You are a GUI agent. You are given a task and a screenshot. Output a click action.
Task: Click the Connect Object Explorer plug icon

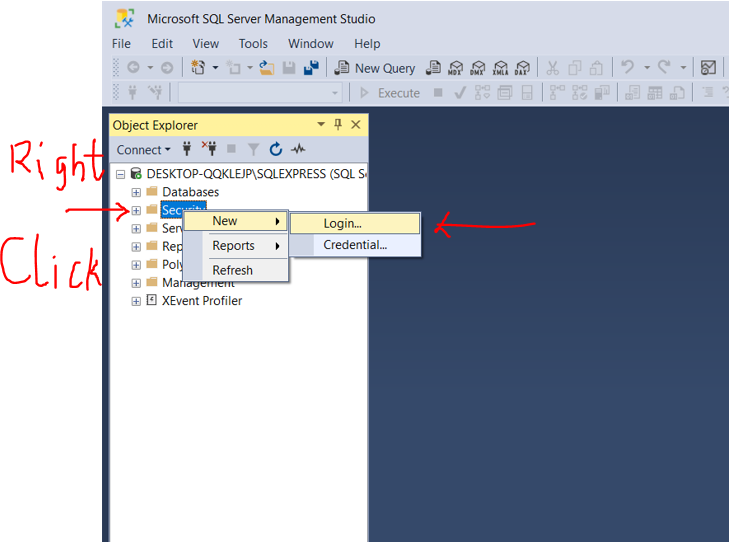point(187,149)
